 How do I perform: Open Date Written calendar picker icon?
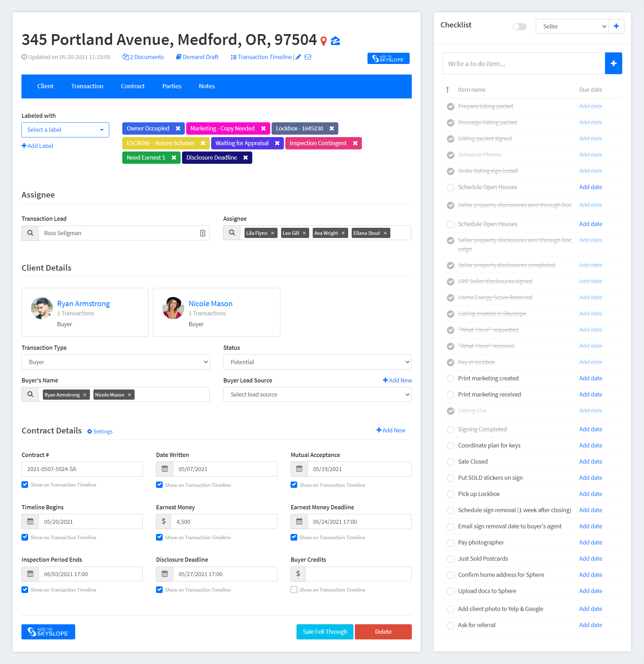point(164,469)
